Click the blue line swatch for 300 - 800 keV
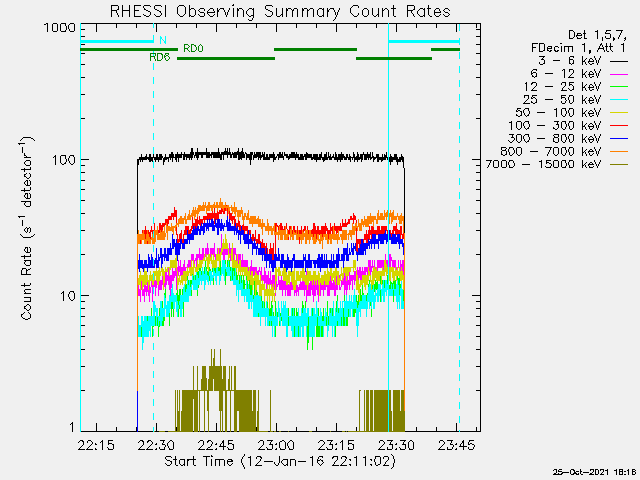The height and width of the screenshot is (480, 640). pyautogui.click(x=619, y=139)
